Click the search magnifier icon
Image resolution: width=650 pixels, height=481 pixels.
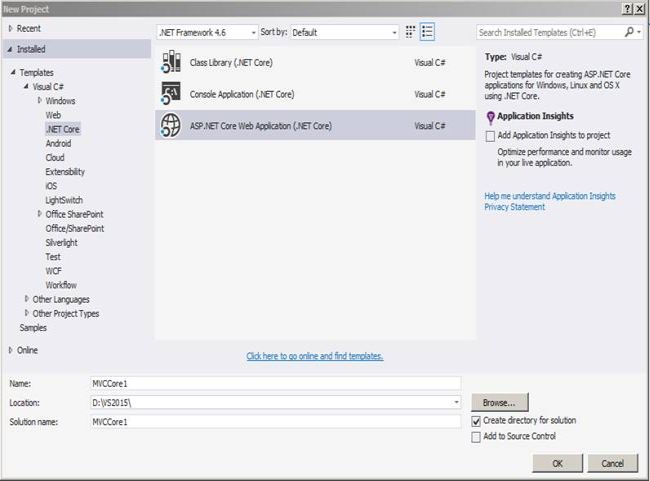[x=629, y=32]
